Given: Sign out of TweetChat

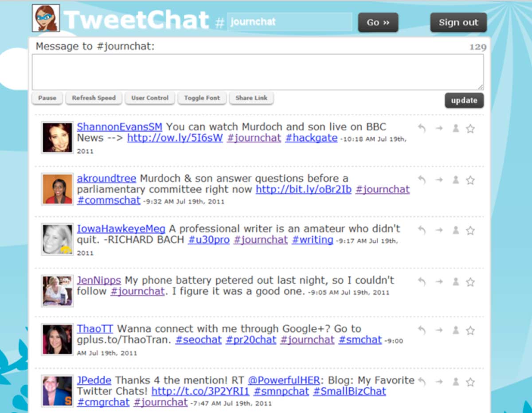Looking at the screenshot, I should click(x=458, y=22).
